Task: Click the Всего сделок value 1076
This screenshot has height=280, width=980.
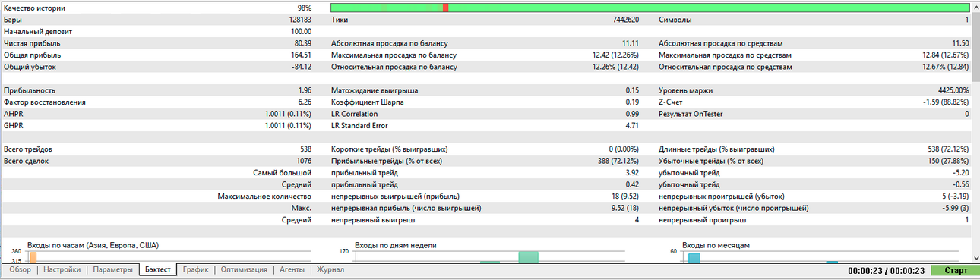Action: (x=304, y=161)
